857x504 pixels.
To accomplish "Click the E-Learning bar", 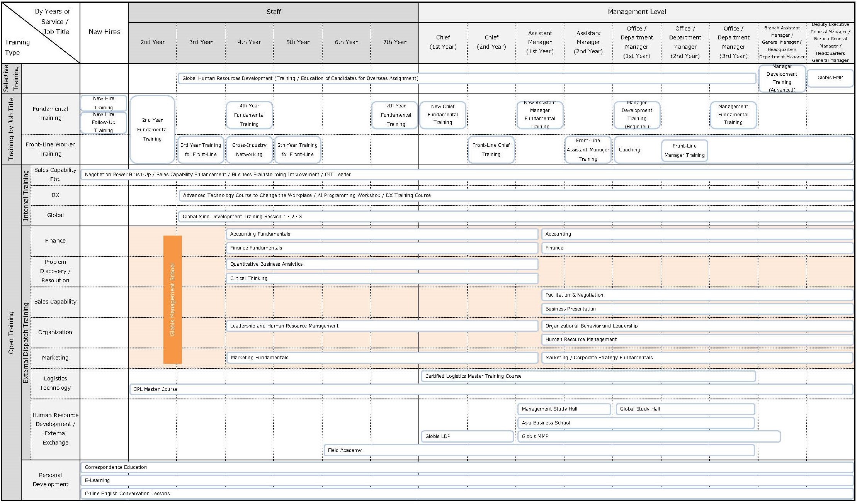I will click(467, 480).
